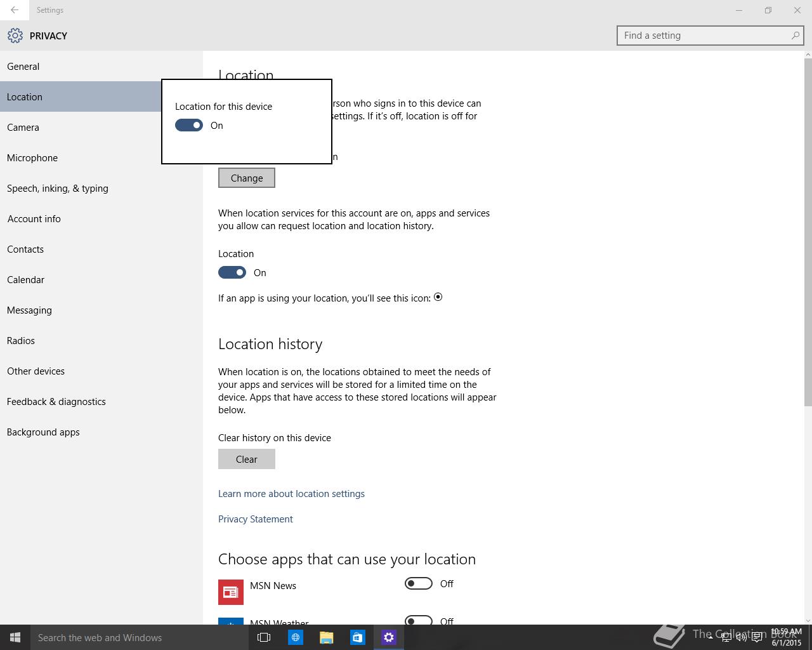812x650 pixels.
Task: Click the MSN News app label
Action: click(x=273, y=585)
